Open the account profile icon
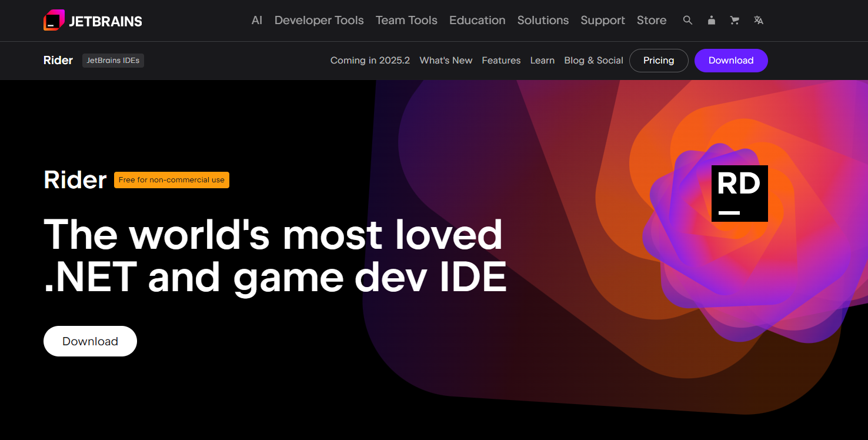Viewport: 868px width, 440px height. pos(711,20)
